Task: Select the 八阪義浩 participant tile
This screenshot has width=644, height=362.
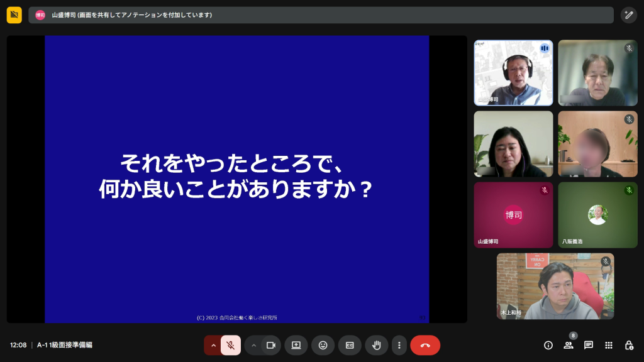Action: click(597, 215)
